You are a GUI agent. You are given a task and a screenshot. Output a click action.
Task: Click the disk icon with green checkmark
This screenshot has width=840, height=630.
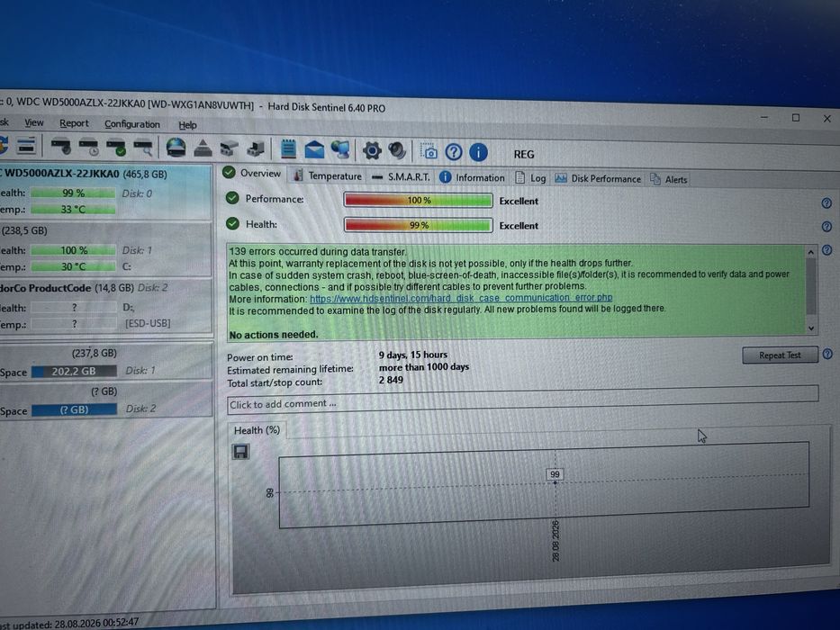pyautogui.click(x=116, y=147)
